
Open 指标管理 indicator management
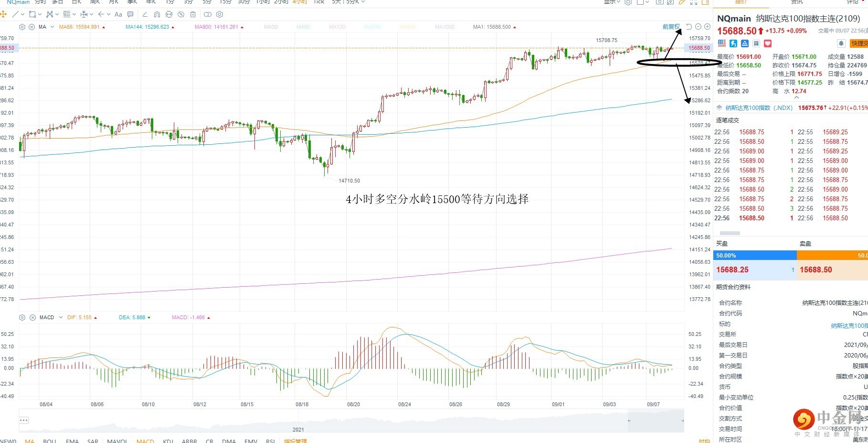[295, 441]
